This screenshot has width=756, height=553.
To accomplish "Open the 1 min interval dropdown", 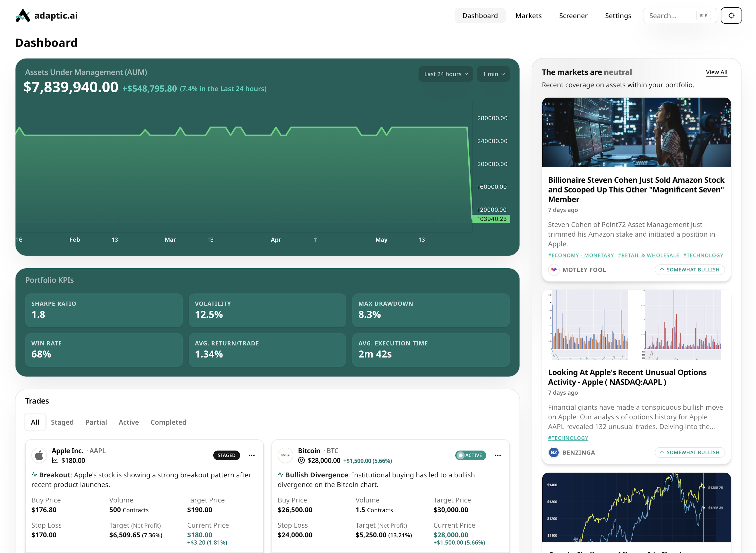I will (493, 74).
